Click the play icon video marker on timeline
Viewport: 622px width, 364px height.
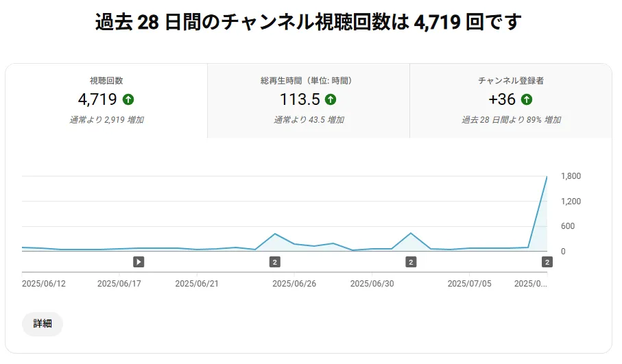pos(139,261)
